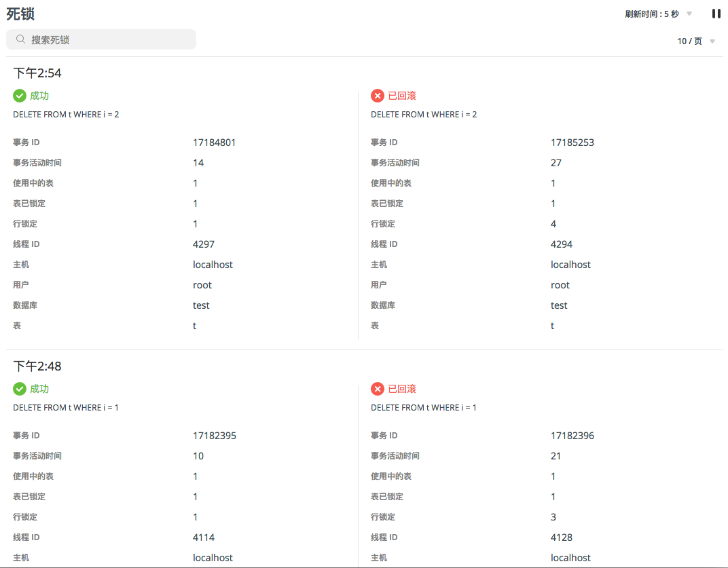Select rolled-back query DELETE FROM t WHERE i = 1

click(x=424, y=407)
